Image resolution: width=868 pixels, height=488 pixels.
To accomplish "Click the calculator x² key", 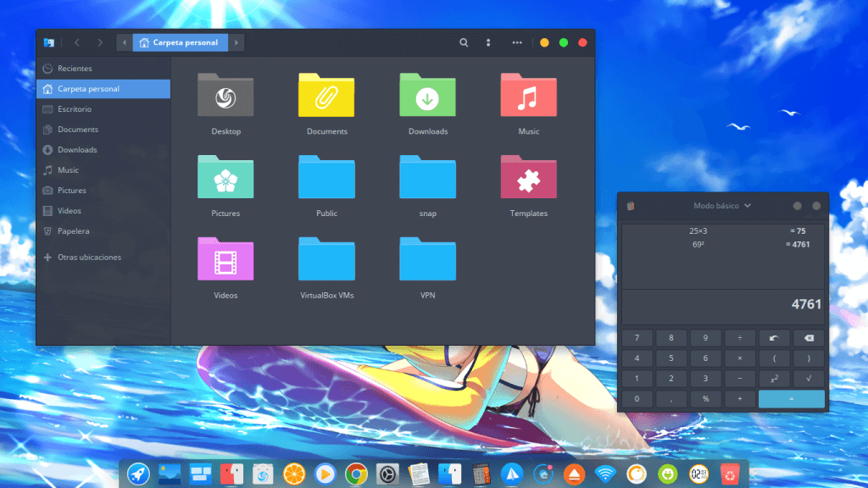I will click(x=774, y=379).
